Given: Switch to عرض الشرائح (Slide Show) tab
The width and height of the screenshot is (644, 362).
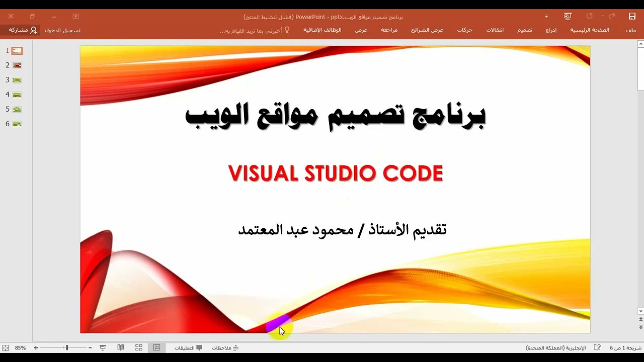Looking at the screenshot, I should 427,30.
